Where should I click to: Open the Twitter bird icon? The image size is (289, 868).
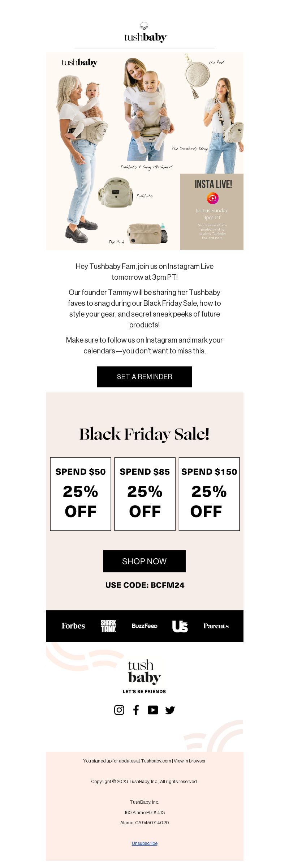coord(170,710)
